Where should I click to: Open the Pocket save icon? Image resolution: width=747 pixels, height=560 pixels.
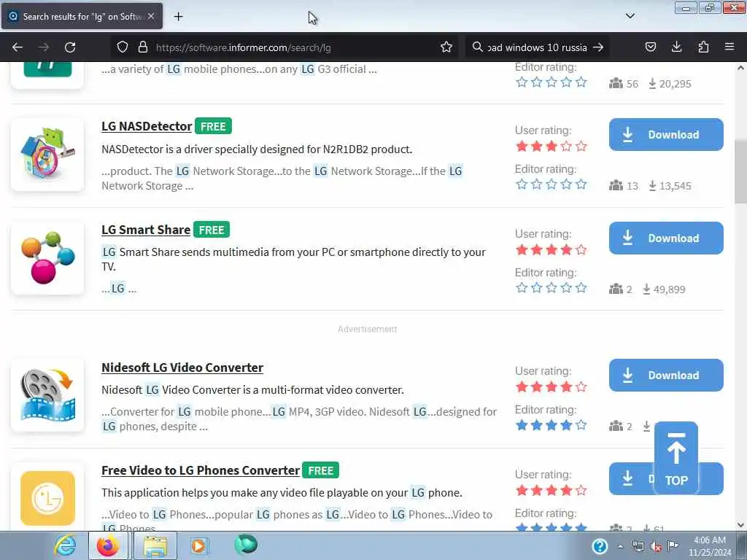[x=650, y=47]
